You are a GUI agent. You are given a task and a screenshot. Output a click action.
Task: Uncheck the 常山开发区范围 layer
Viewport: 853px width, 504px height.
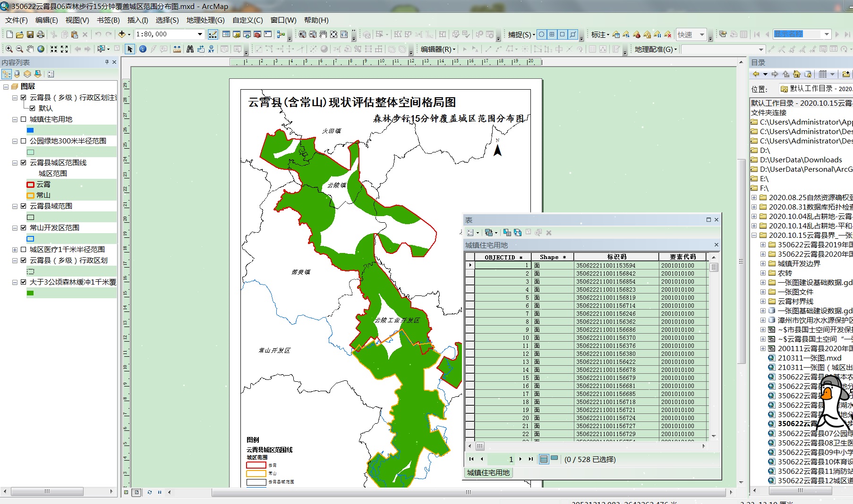click(23, 228)
